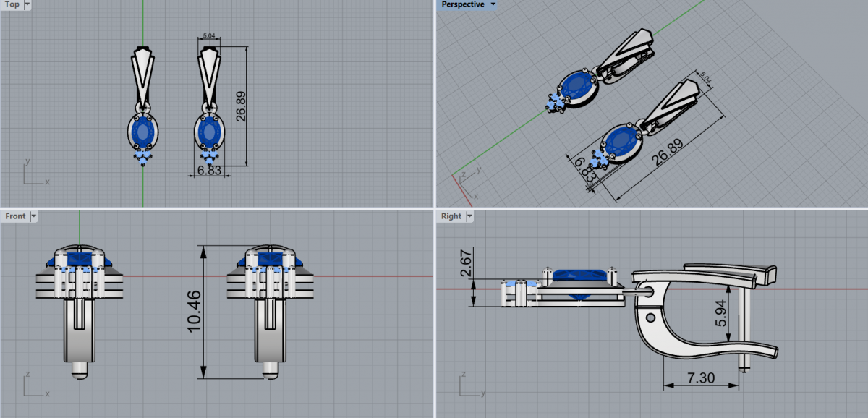Open the Top viewport dropdown arrow
This screenshot has height=418, width=868.
click(x=27, y=4)
